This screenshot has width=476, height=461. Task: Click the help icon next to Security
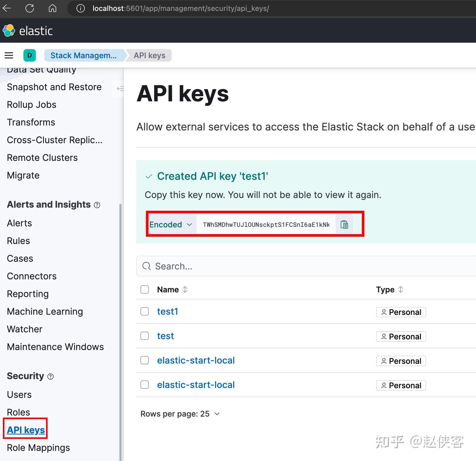tap(50, 376)
